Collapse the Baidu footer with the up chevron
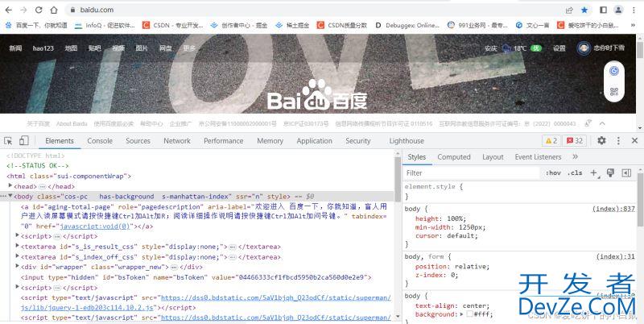 602,123
